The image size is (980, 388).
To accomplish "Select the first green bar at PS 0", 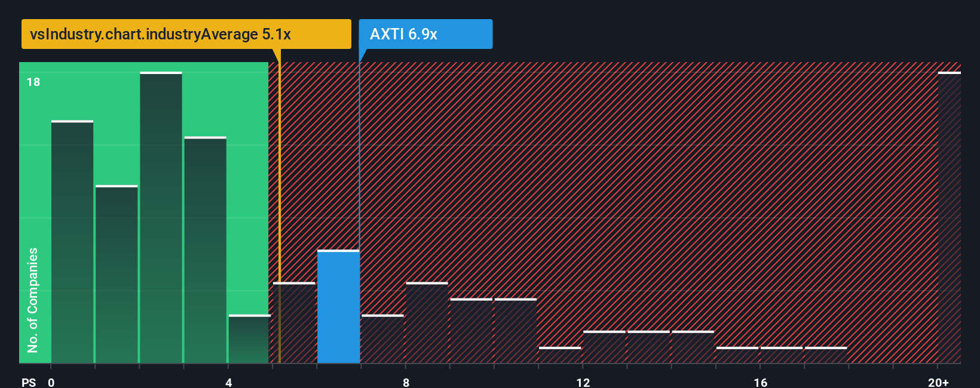I will [x=72, y=242].
